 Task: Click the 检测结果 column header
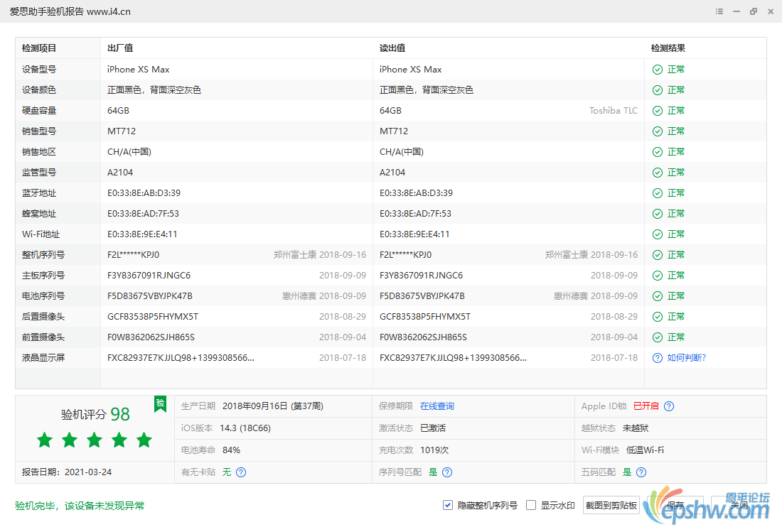coord(668,48)
